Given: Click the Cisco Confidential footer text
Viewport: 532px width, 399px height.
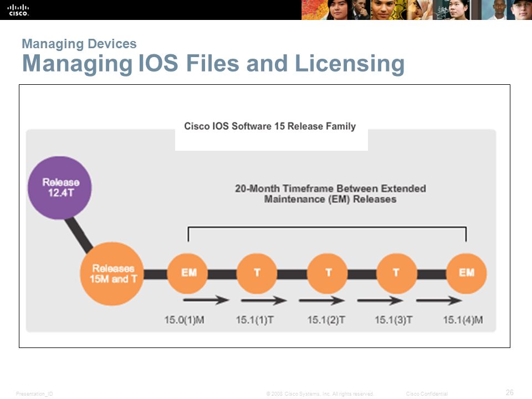Looking at the screenshot, I should (x=427, y=393).
